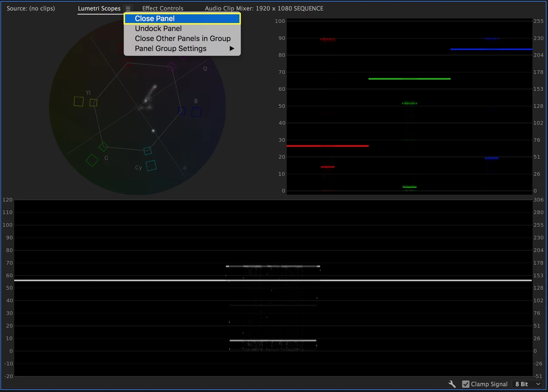Open scope settings wrench icon
Image resolution: width=548 pixels, height=392 pixels.
[452, 384]
